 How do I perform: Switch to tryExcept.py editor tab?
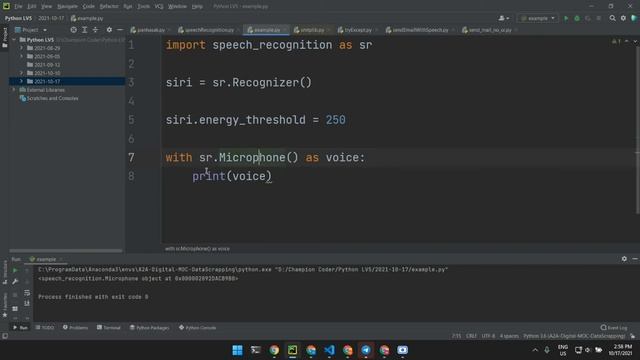pos(358,30)
